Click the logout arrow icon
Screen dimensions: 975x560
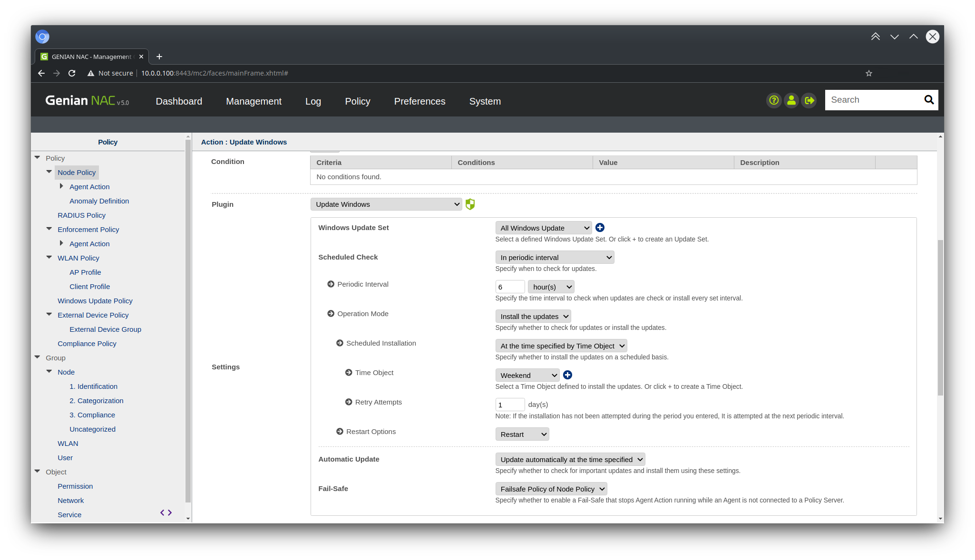pyautogui.click(x=809, y=100)
